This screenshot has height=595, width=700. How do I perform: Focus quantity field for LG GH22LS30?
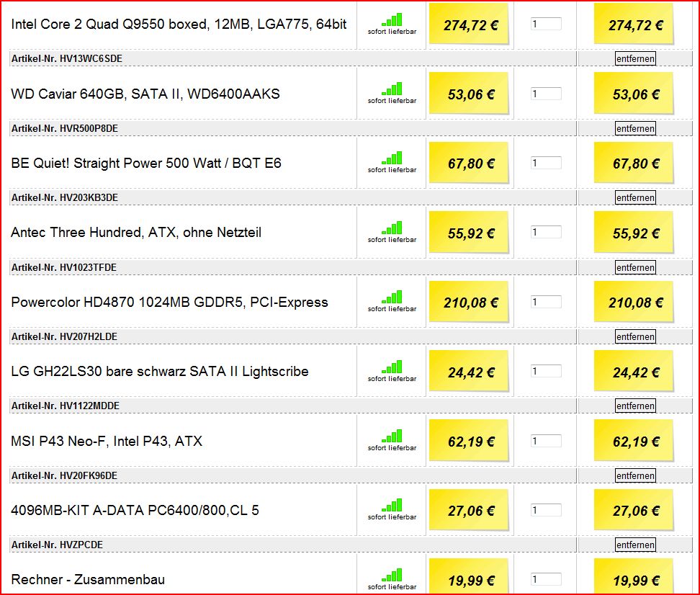(546, 371)
